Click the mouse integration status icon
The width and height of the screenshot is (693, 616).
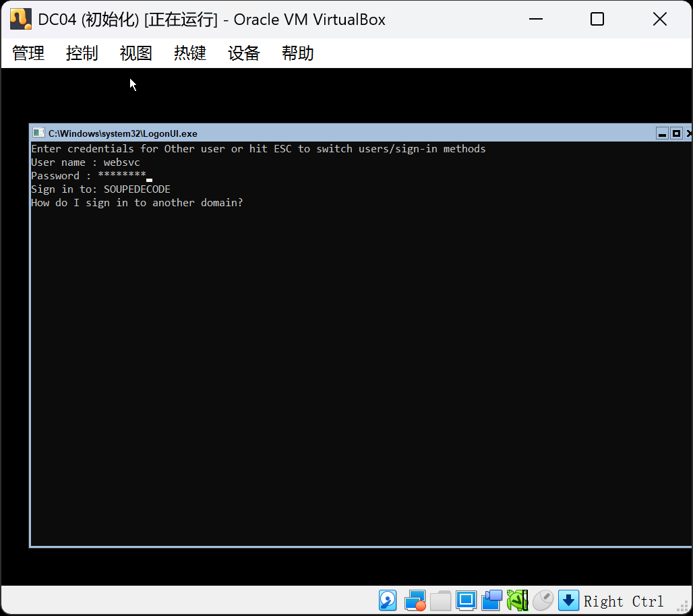[x=542, y=600]
